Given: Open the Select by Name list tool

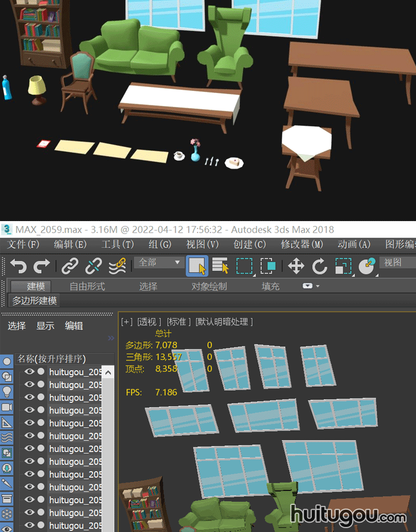Looking at the screenshot, I should pyautogui.click(x=220, y=265).
